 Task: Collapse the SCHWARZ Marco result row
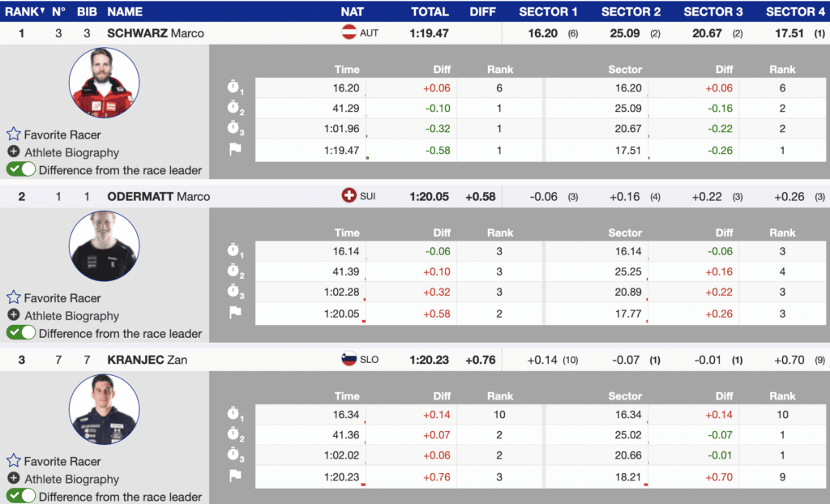155,33
